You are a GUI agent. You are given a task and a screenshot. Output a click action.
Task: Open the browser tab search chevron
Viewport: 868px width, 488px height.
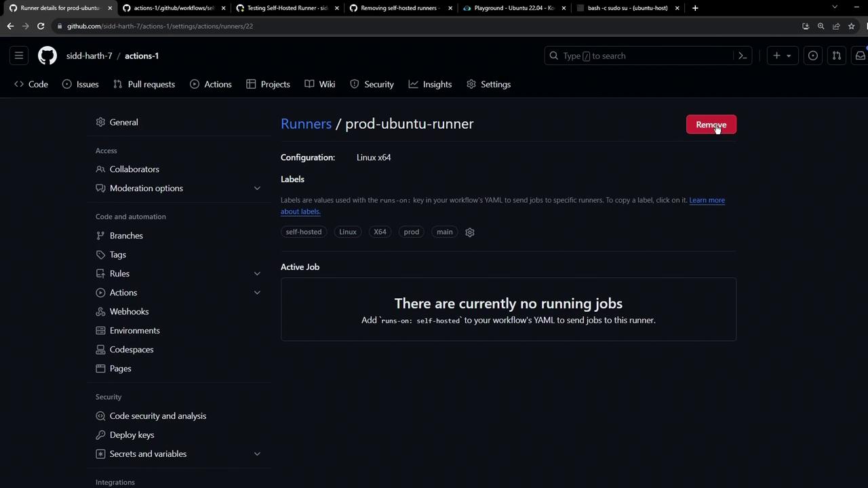point(835,7)
